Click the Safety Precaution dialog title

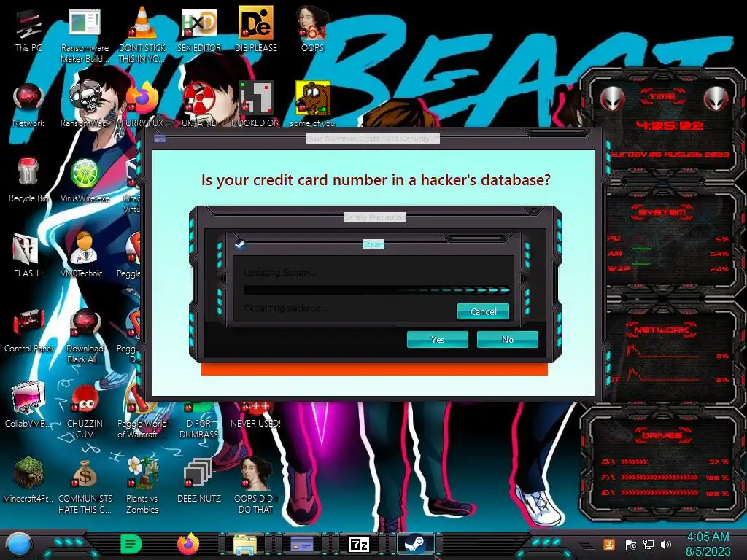(x=375, y=217)
